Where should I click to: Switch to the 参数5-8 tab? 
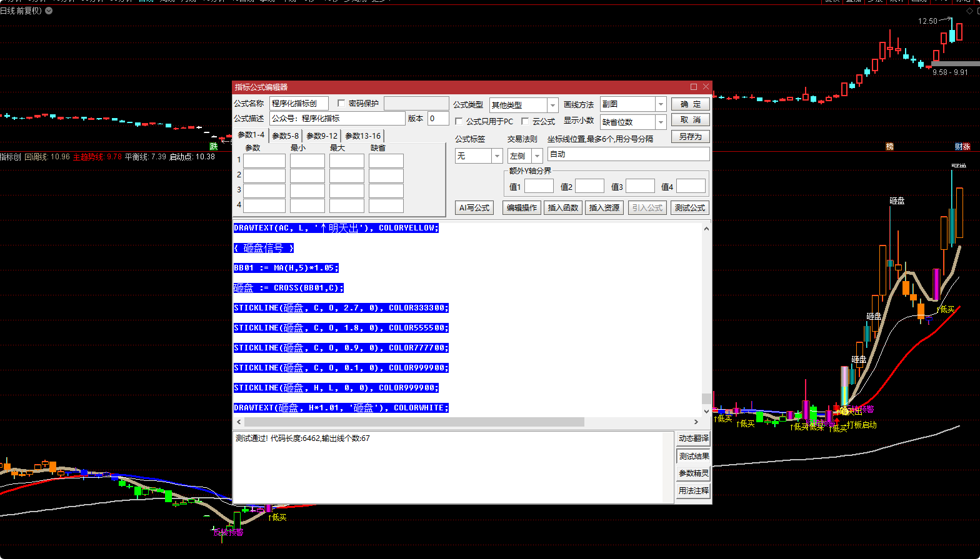tap(285, 136)
